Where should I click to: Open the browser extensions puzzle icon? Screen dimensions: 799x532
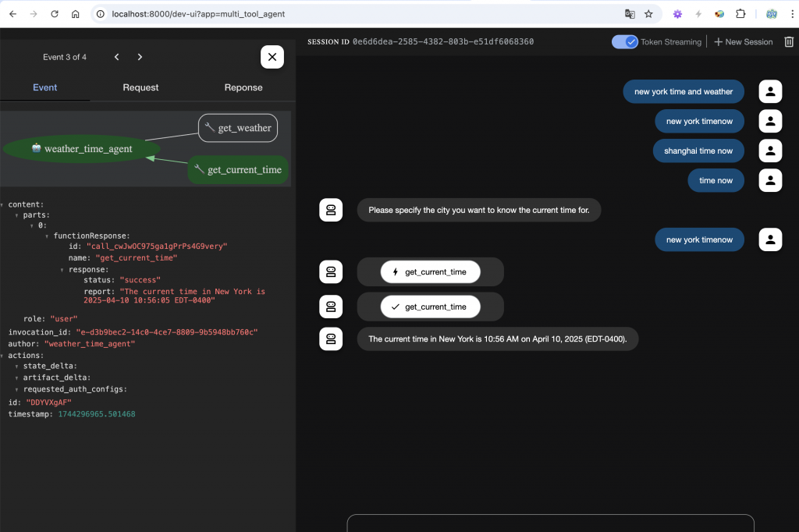click(740, 14)
